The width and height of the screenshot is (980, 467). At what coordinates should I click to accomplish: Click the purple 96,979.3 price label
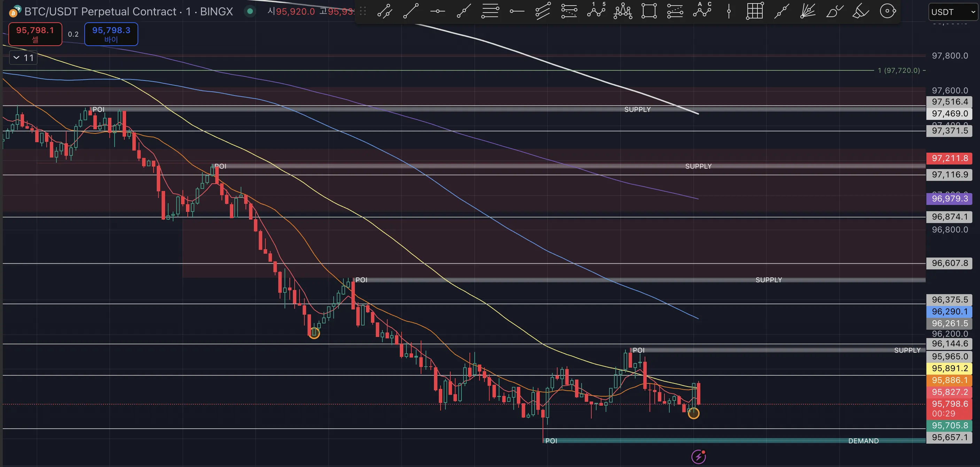[x=949, y=199]
